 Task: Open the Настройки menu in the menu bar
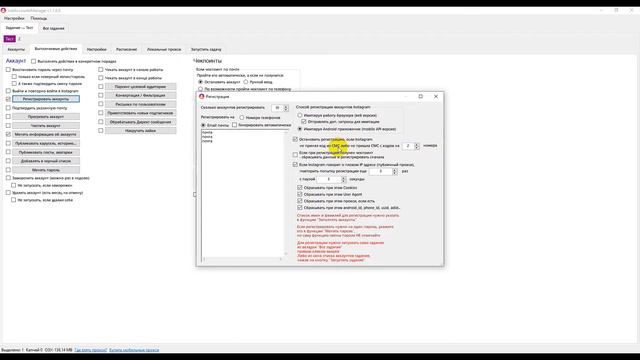(14, 18)
